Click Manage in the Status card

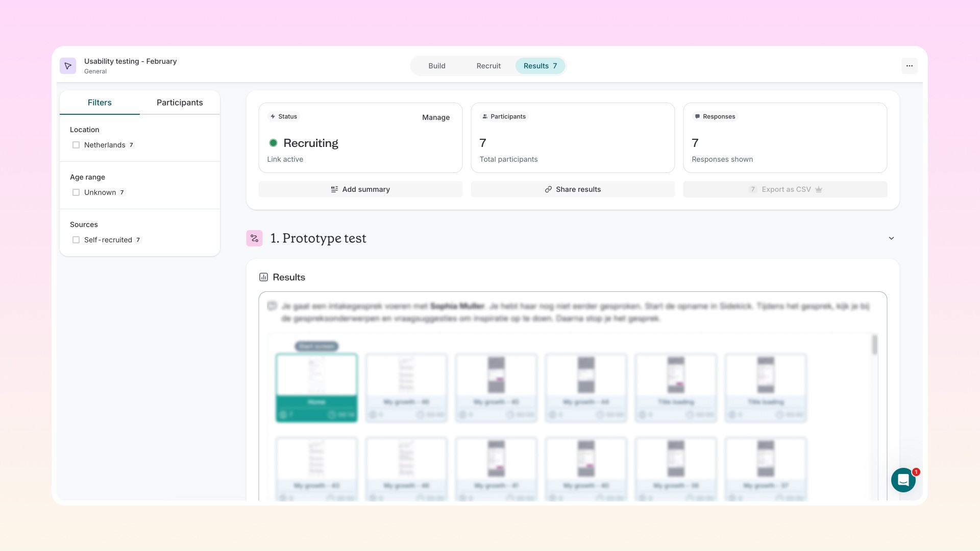tap(435, 117)
